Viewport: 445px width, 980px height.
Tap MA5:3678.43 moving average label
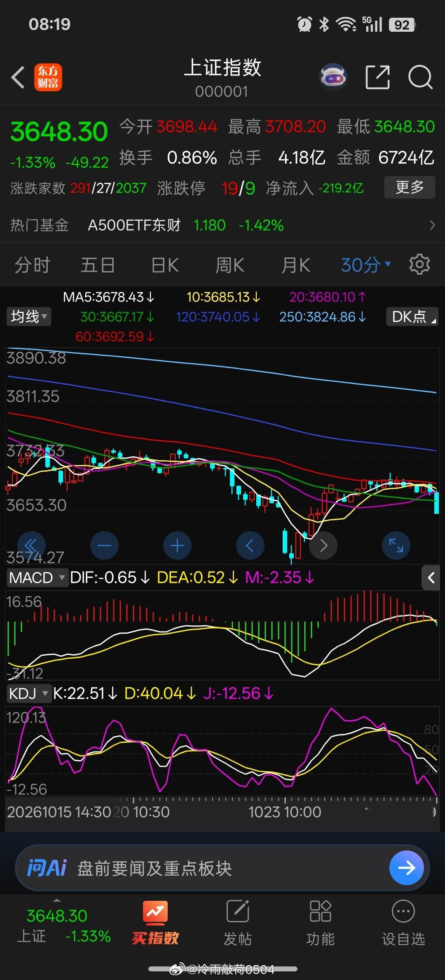pyautogui.click(x=109, y=297)
